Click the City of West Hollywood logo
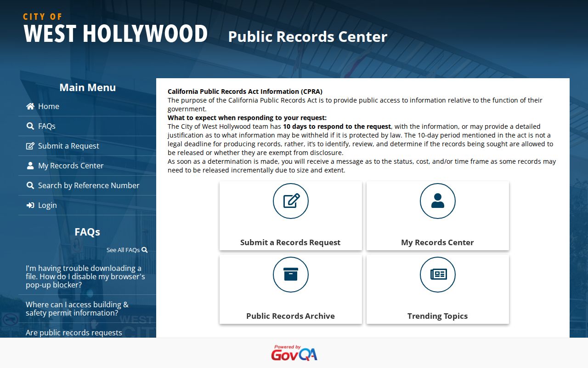The width and height of the screenshot is (588, 368). (x=115, y=29)
